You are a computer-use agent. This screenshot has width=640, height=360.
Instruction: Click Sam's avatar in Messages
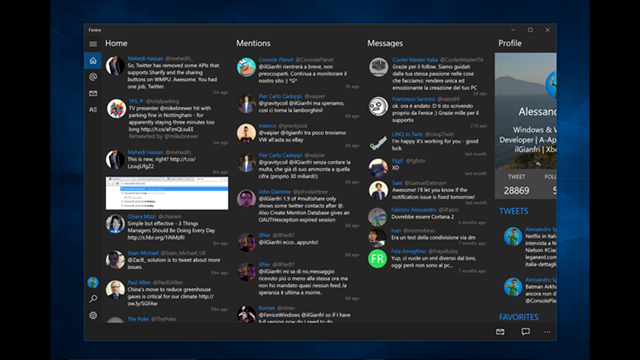click(x=378, y=191)
